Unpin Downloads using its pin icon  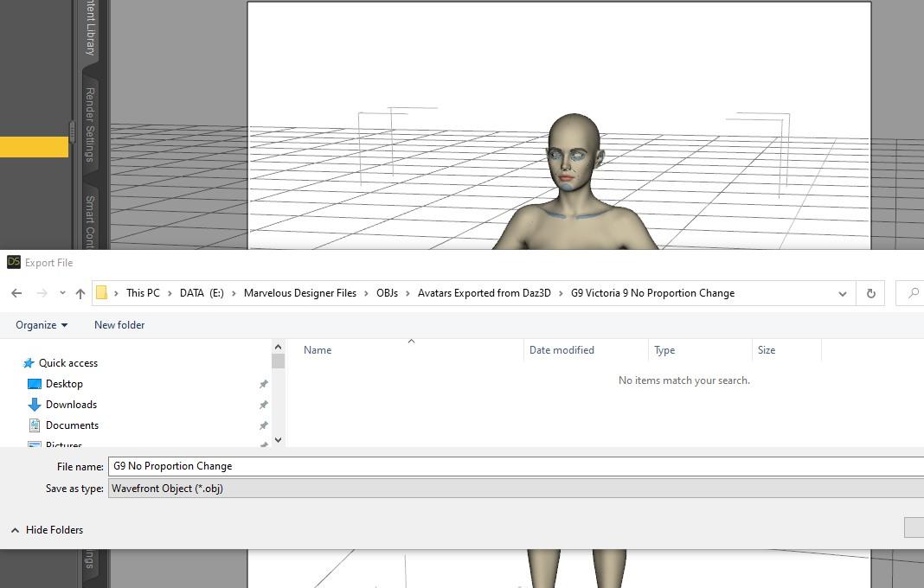pos(263,405)
